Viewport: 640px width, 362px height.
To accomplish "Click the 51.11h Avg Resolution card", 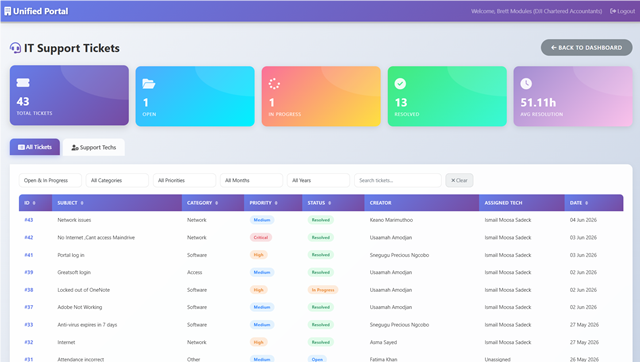I will click(573, 96).
